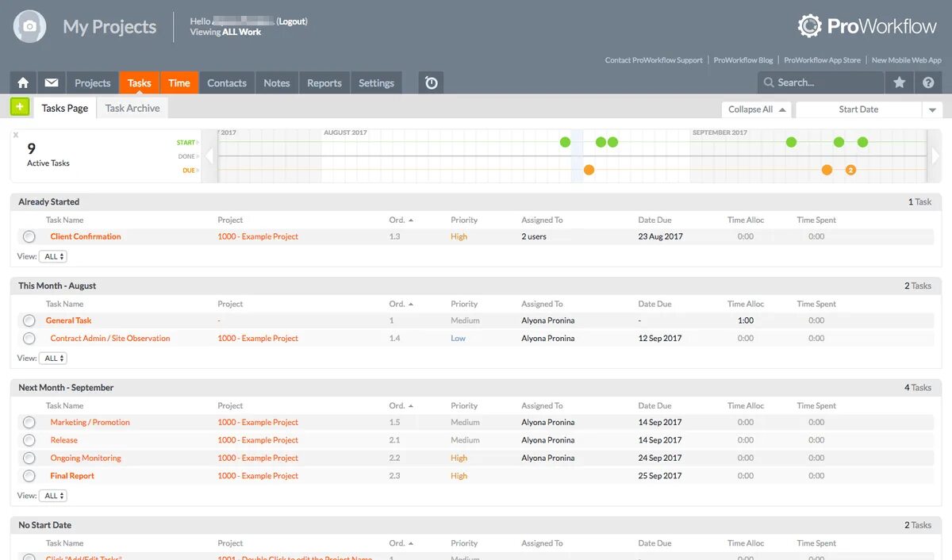952x560 pixels.
Task: Click the search magnifier icon
Action: coord(768,82)
